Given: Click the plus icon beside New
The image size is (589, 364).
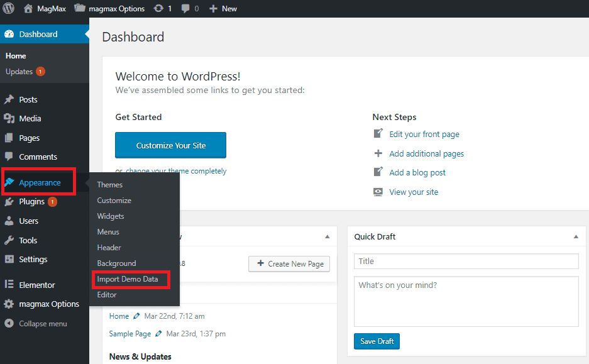Looking at the screenshot, I should click(x=213, y=9).
